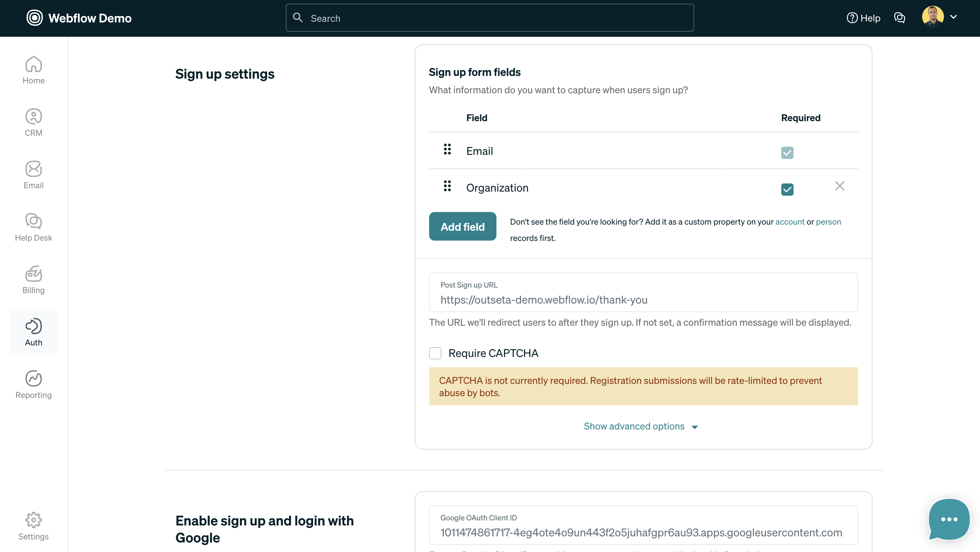Navigate to the Email section
980x552 pixels.
pyautogui.click(x=33, y=174)
